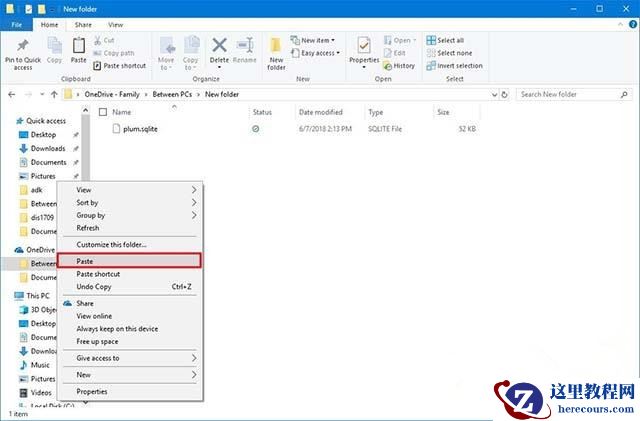Image resolution: width=640 pixels, height=421 pixels.
Task: Click Paste shortcut in the ribbon
Action: click(120, 65)
